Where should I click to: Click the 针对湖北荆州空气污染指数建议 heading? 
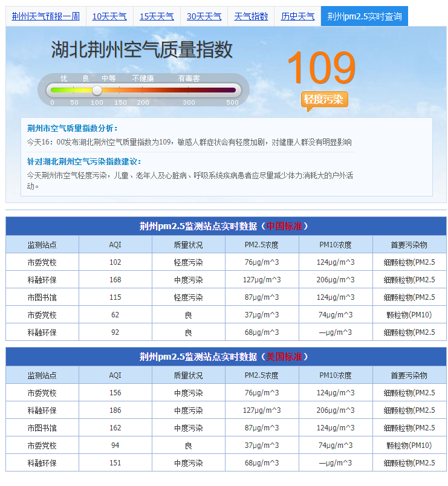(x=84, y=162)
